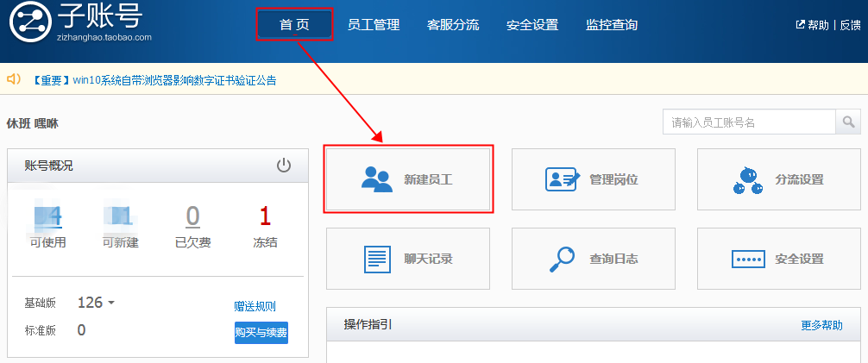Image resolution: width=868 pixels, height=363 pixels.
Task: Go to 客服分流 navigation tab
Action: tap(453, 25)
